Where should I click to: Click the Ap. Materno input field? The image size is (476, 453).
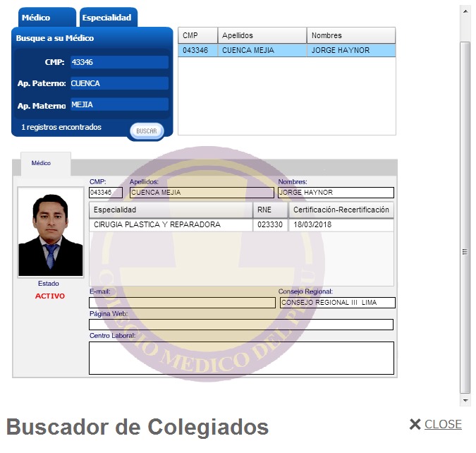coord(118,104)
